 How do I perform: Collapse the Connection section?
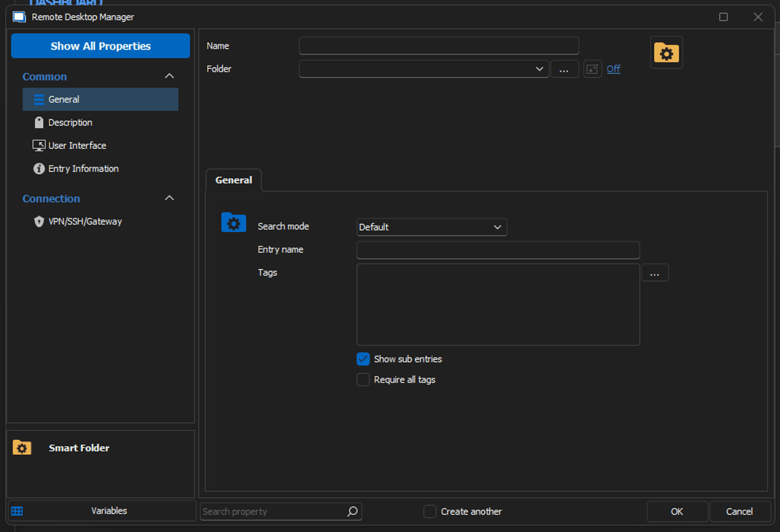coord(169,198)
